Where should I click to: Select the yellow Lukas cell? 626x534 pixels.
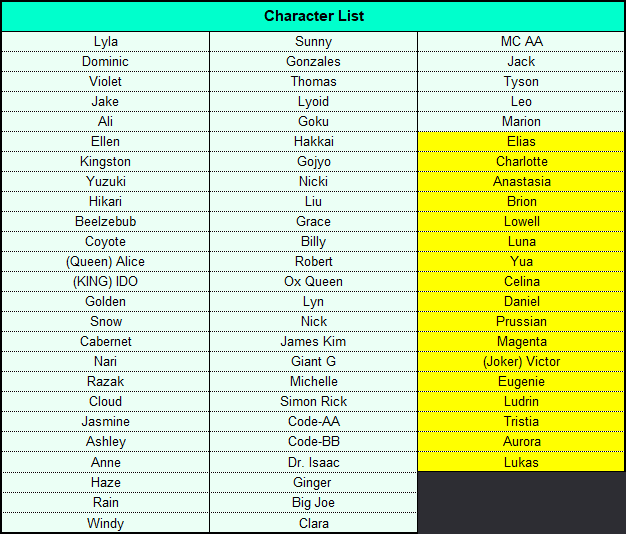[x=521, y=462]
